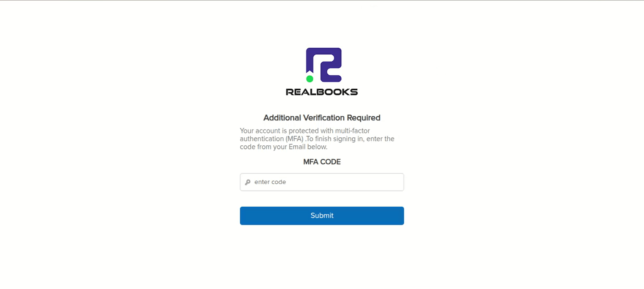The height and width of the screenshot is (289, 644).
Task: Click the (MFA) abbreviation in the paragraph
Action: click(294, 139)
